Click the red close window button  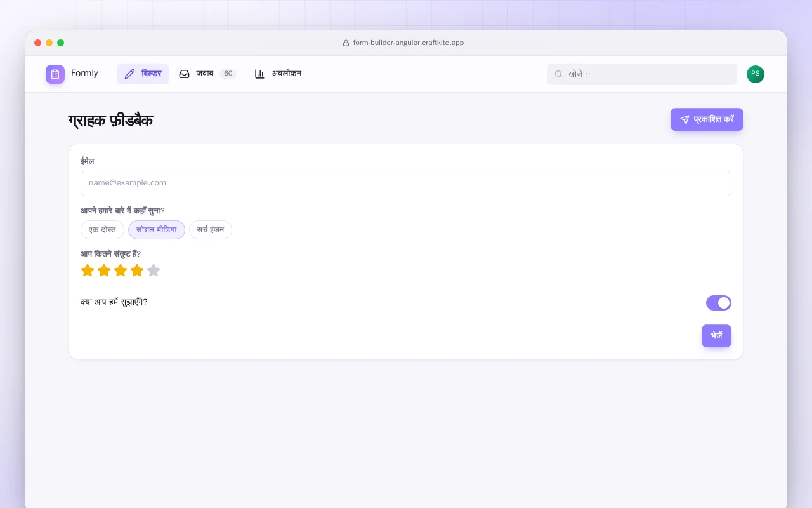(x=38, y=43)
